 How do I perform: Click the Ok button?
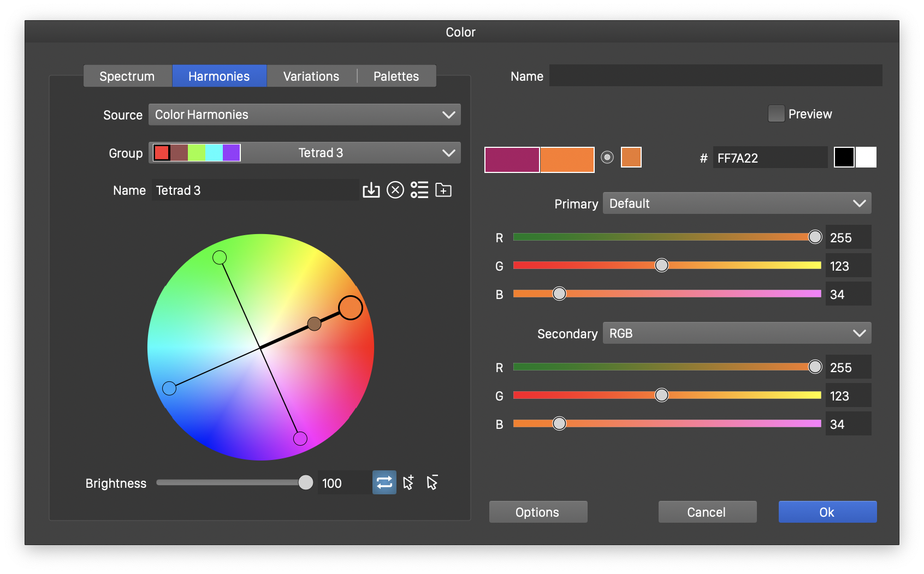point(827,512)
